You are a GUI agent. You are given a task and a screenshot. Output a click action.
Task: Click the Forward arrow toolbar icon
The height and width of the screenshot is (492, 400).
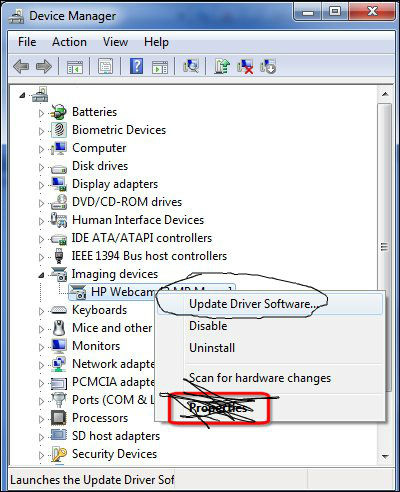[44, 66]
